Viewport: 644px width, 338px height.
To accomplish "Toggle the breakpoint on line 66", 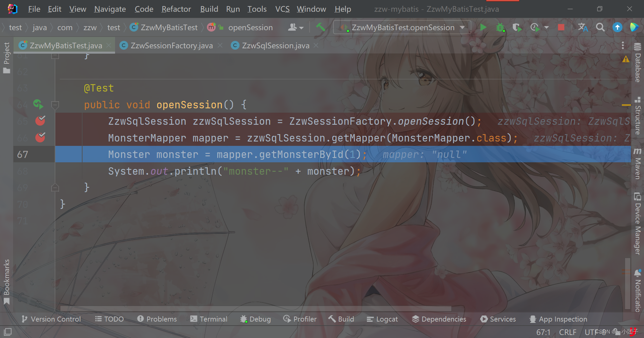I will [40, 137].
